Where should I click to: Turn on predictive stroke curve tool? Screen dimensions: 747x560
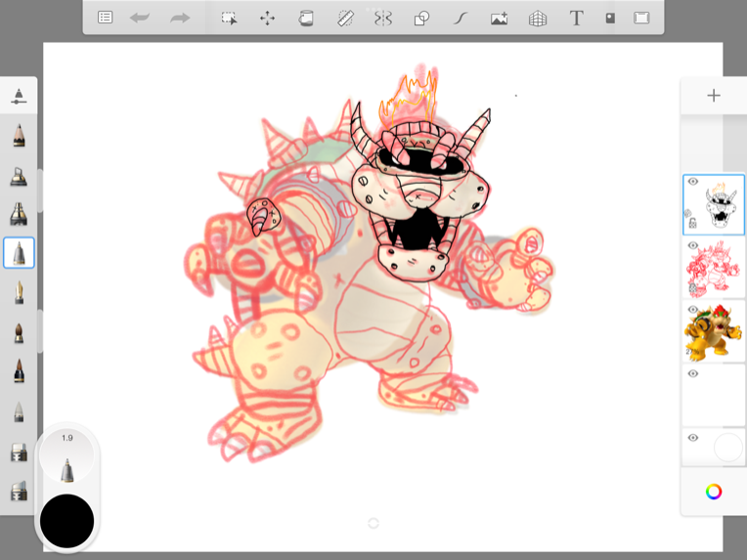pos(460,19)
